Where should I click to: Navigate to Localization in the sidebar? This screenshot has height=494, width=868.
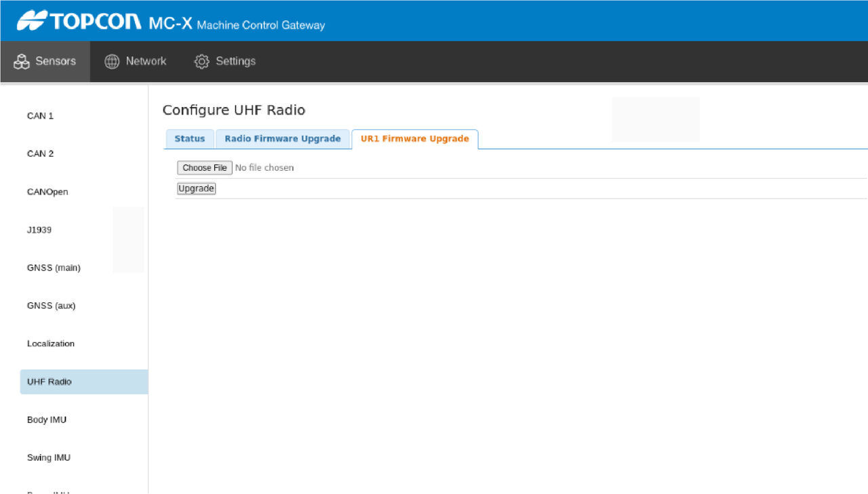point(51,344)
